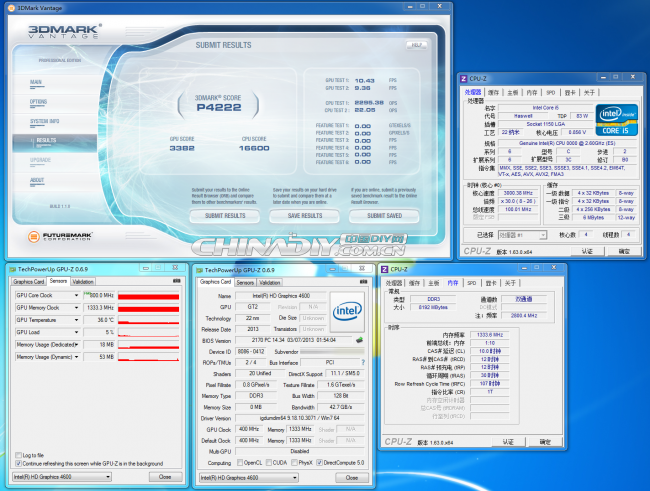Toggle the PhysX checkbox
The height and width of the screenshot is (491, 650).
pyautogui.click(x=294, y=462)
